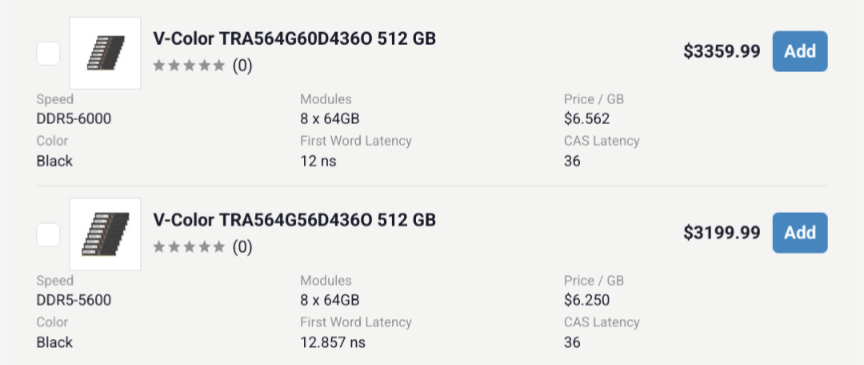
Task: Click the star rating of TRA564G60D436O
Action: [189, 66]
